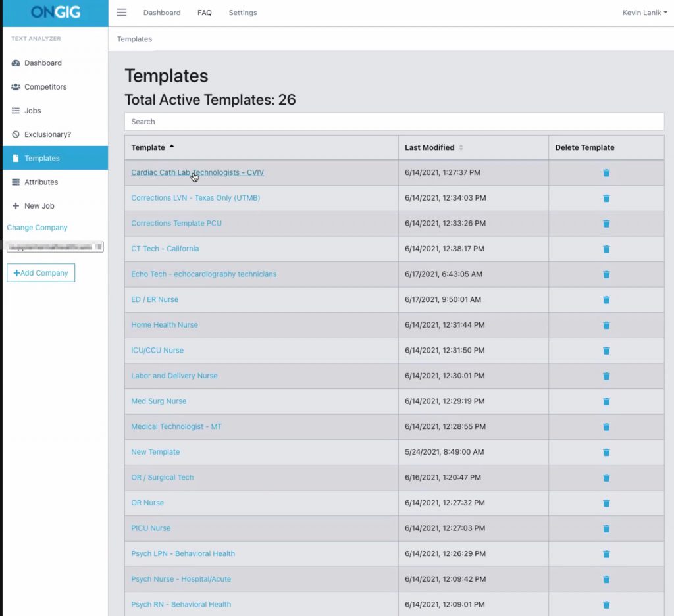
Task: Delete the OR / Surgical Tech template
Action: [606, 477]
